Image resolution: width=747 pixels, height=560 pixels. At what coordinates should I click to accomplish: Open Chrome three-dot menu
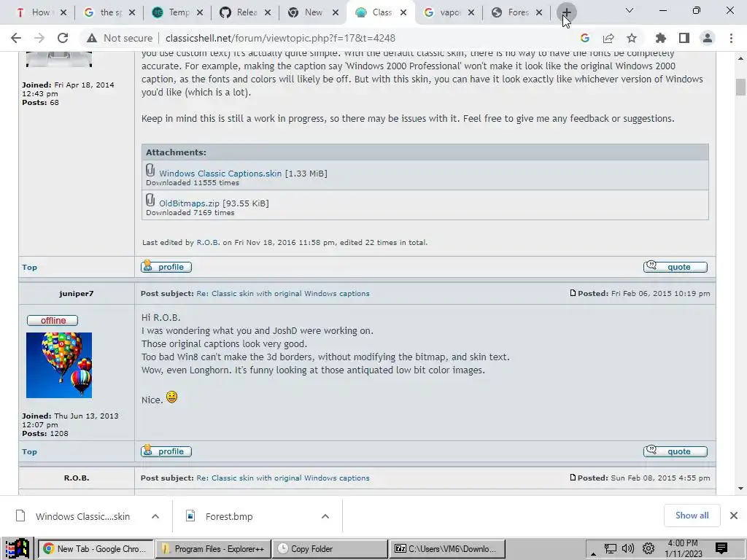(731, 38)
